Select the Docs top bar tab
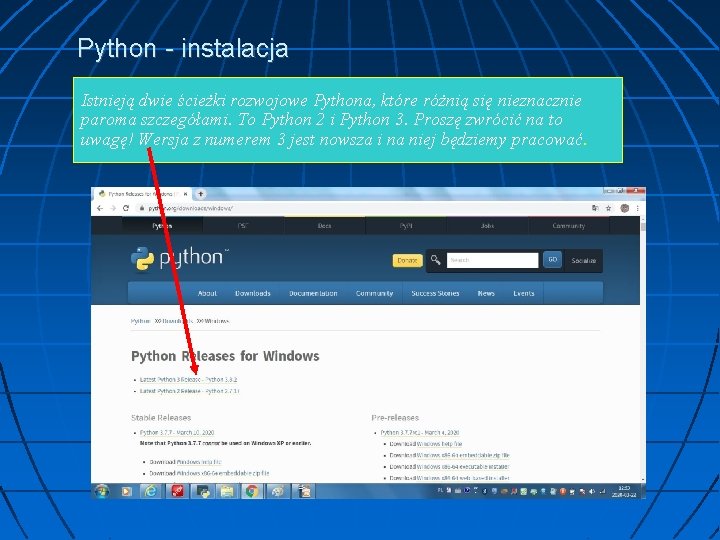The image size is (720, 540). pyautogui.click(x=325, y=225)
